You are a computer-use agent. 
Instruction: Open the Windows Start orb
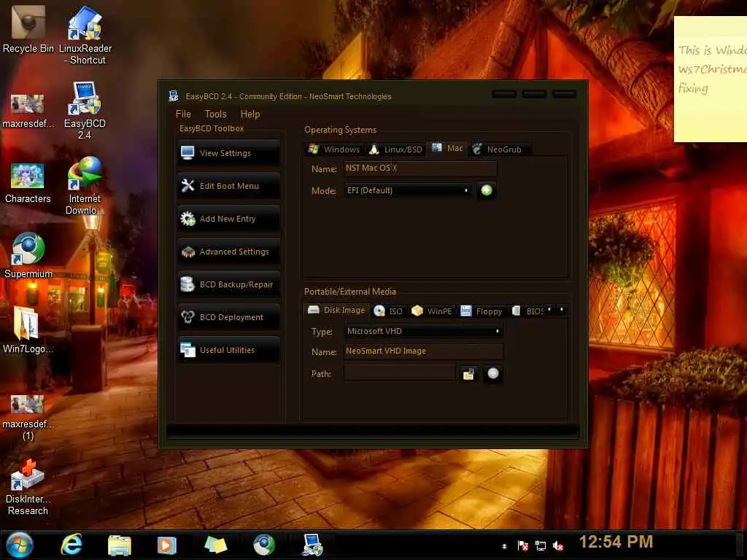[x=20, y=545]
